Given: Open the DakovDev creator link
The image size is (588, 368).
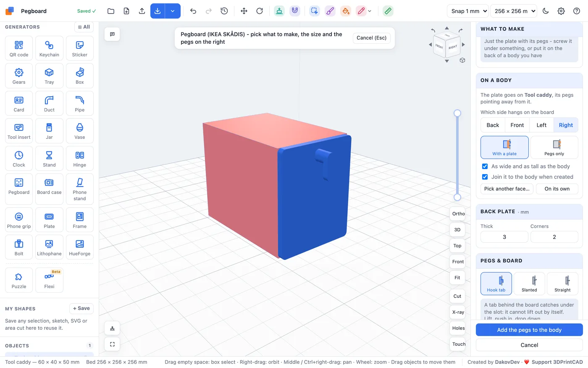Looking at the screenshot, I should pyautogui.click(x=507, y=362).
